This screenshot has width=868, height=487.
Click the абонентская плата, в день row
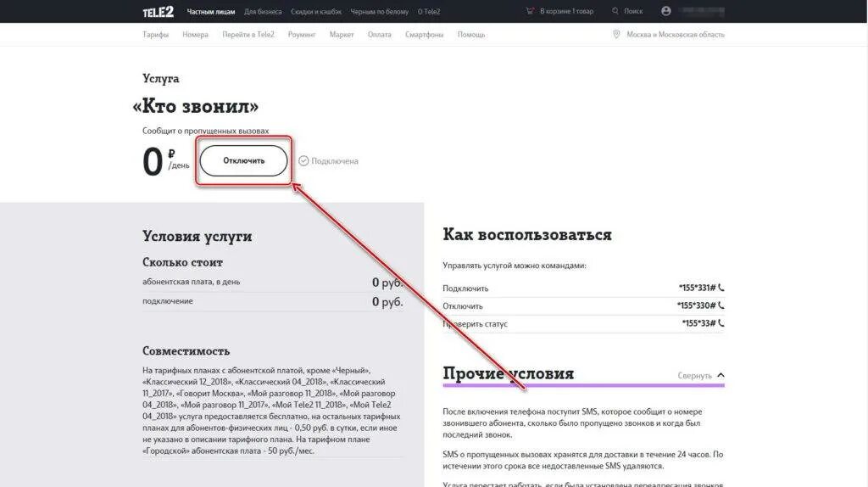(272, 282)
